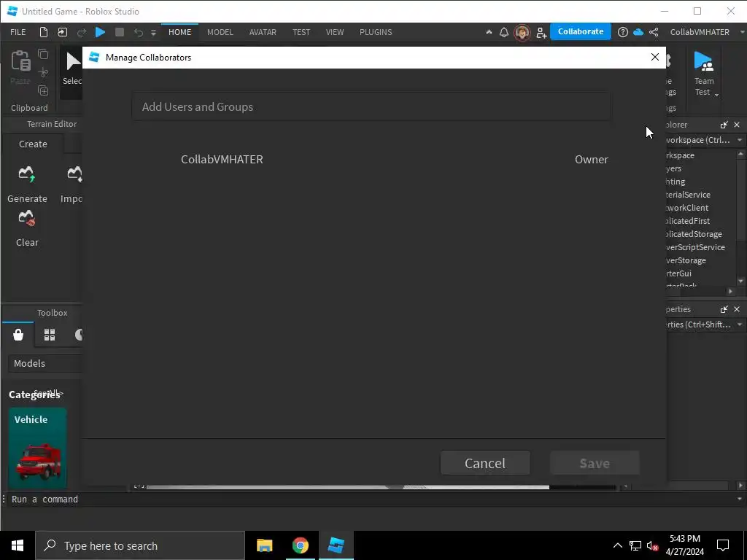Start playtest with the blue Play icon
This screenshot has width=747, height=560.
[x=100, y=32]
